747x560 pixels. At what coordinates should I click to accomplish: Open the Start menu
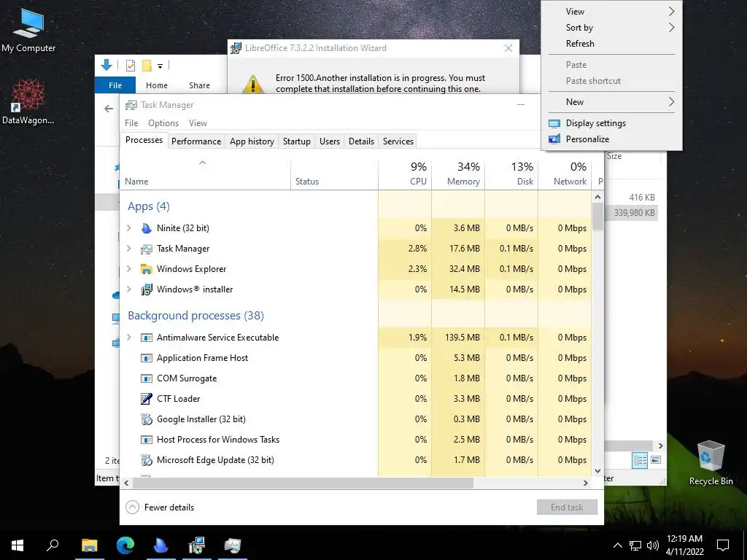coord(18,545)
